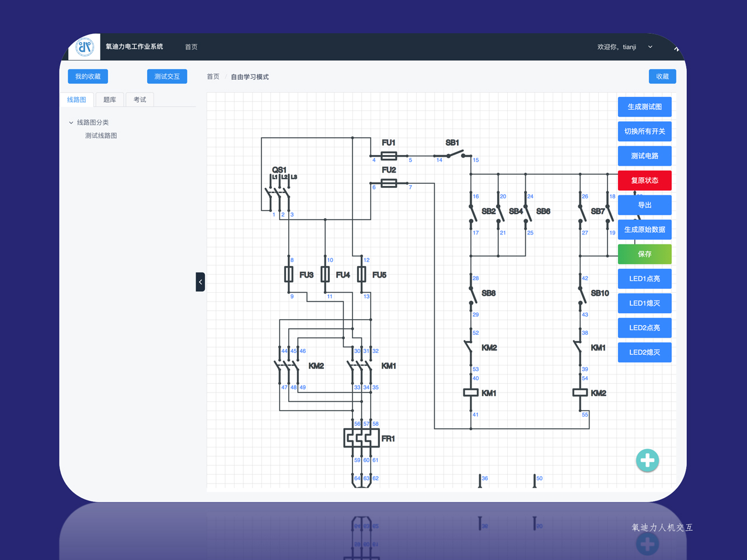Switch to the 题库 tab
747x560 pixels.
(110, 100)
